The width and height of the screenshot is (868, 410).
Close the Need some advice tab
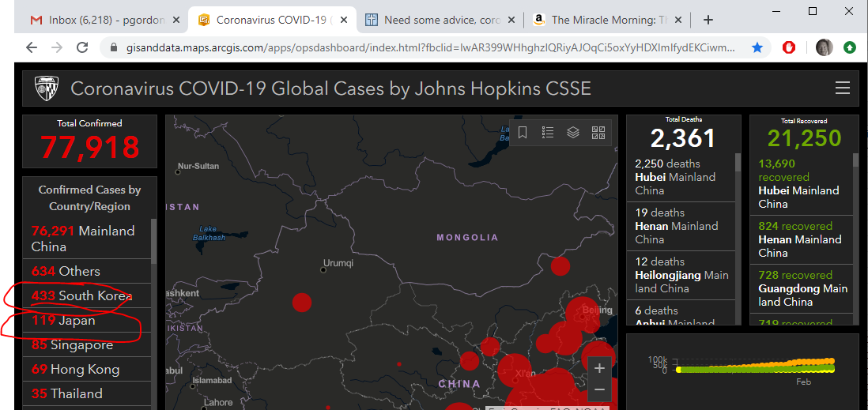[511, 20]
